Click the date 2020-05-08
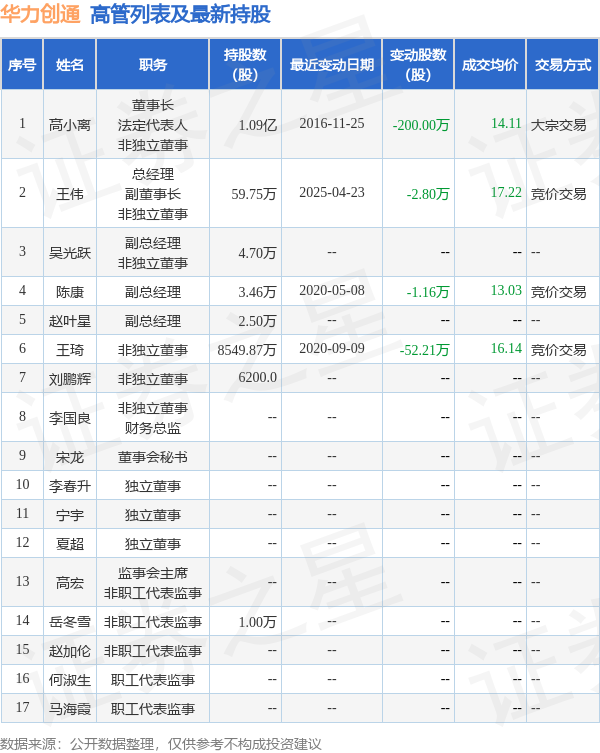Image resolution: width=600 pixels, height=753 pixels. [x=332, y=291]
